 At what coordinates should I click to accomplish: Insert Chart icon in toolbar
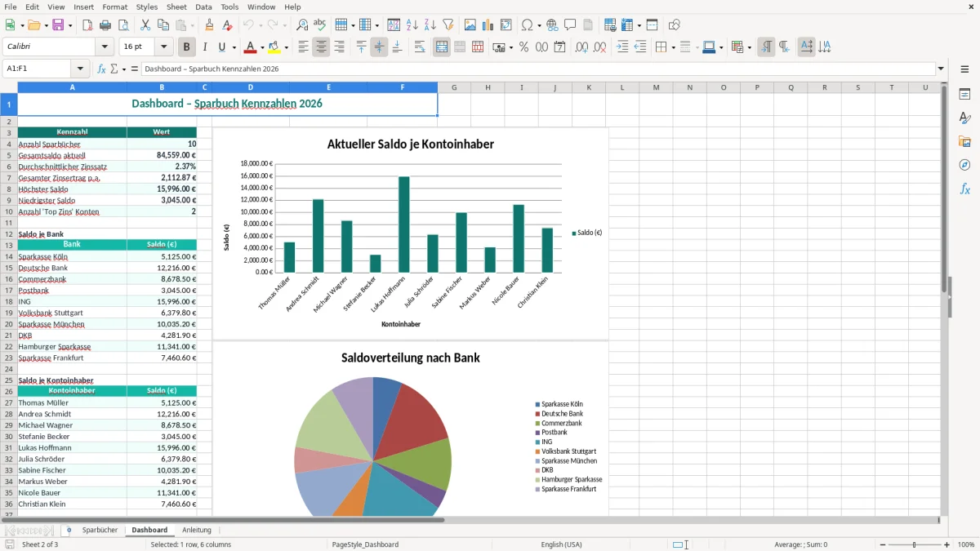click(488, 25)
